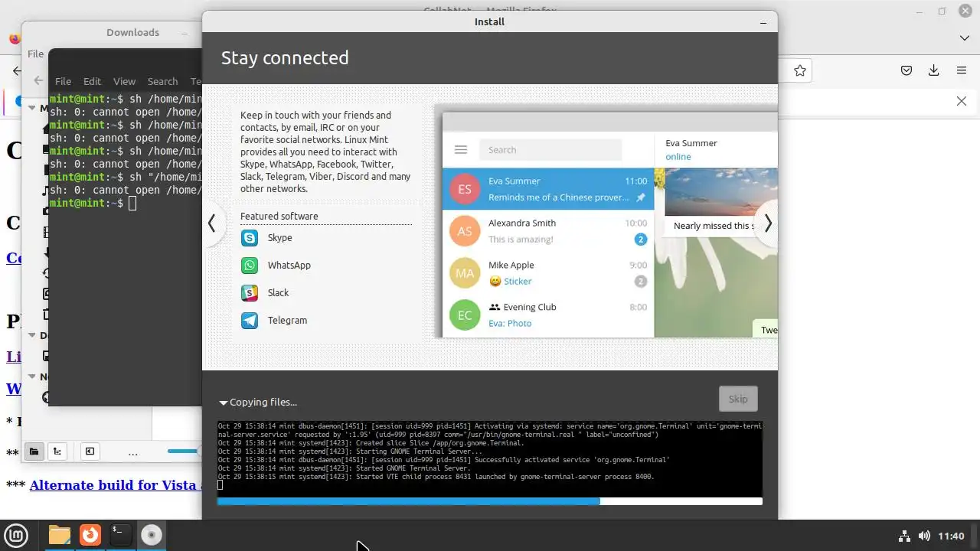Open the terminal File menu
The image size is (980, 551).
tap(63, 81)
